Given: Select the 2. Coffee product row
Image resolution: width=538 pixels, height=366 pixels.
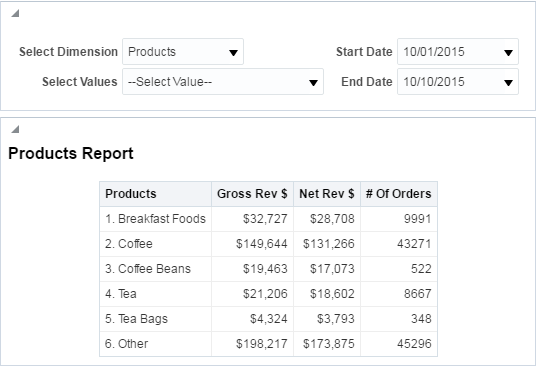Looking at the screenshot, I should pyautogui.click(x=268, y=244).
